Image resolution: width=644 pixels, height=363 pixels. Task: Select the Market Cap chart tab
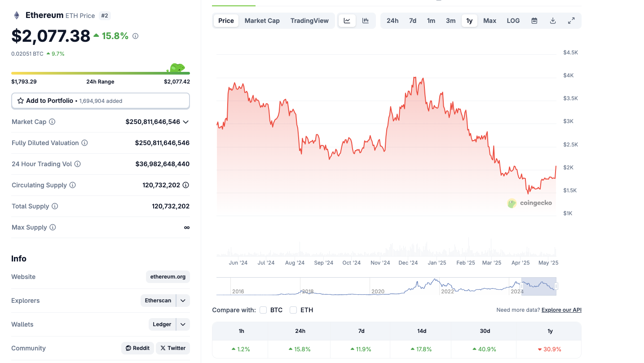262,21
